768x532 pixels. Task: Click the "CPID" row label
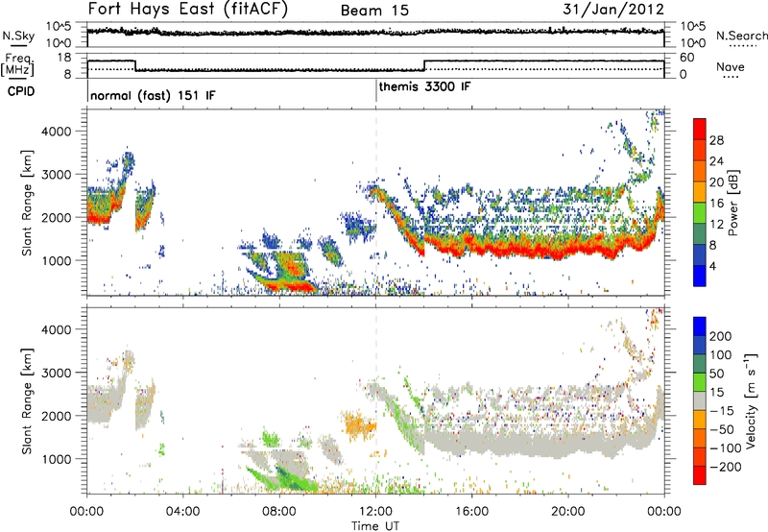tap(21, 91)
